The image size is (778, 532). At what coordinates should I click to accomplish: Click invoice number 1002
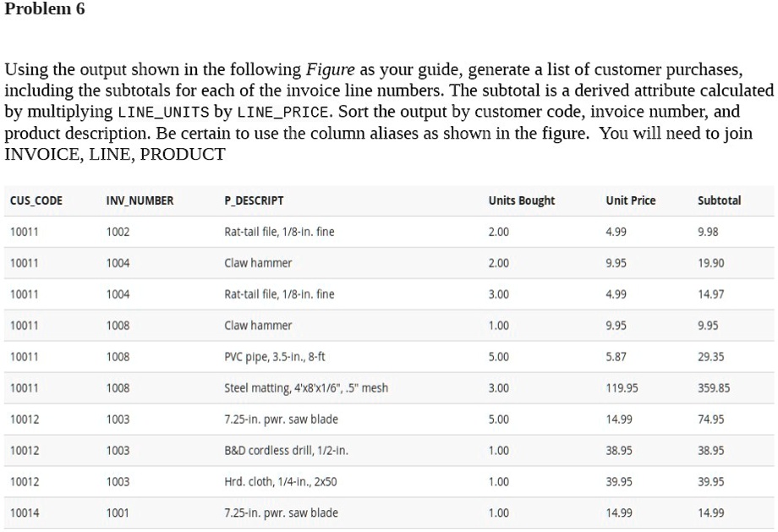[x=118, y=232]
